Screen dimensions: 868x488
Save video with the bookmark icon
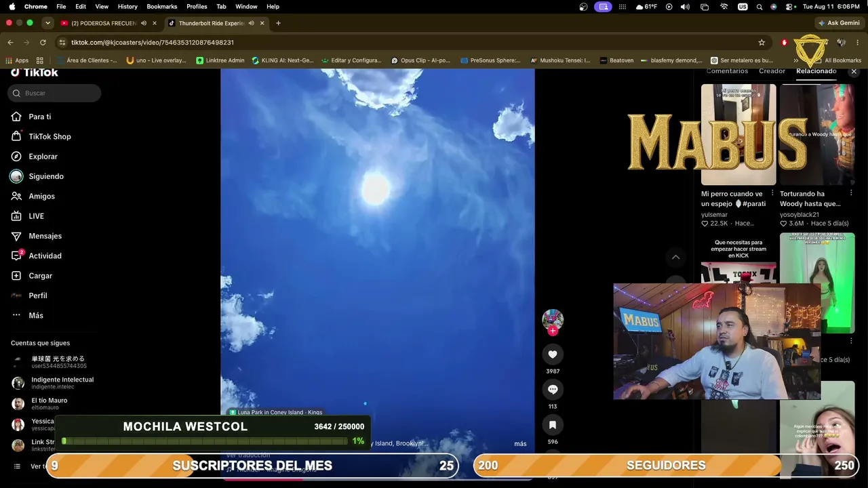553,425
